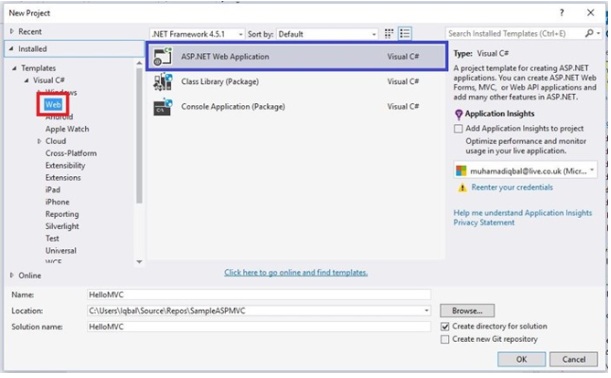This screenshot has height=378, width=611.
Task: Switch to small icons grid view
Action: tap(388, 34)
